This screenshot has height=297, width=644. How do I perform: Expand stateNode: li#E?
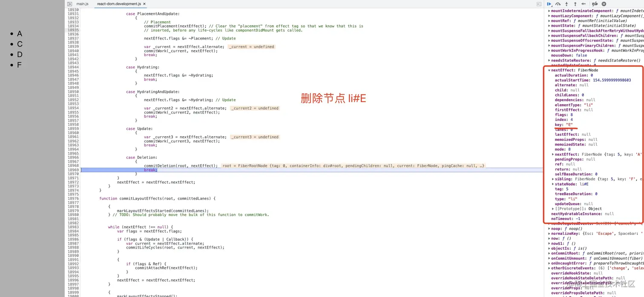point(553,184)
